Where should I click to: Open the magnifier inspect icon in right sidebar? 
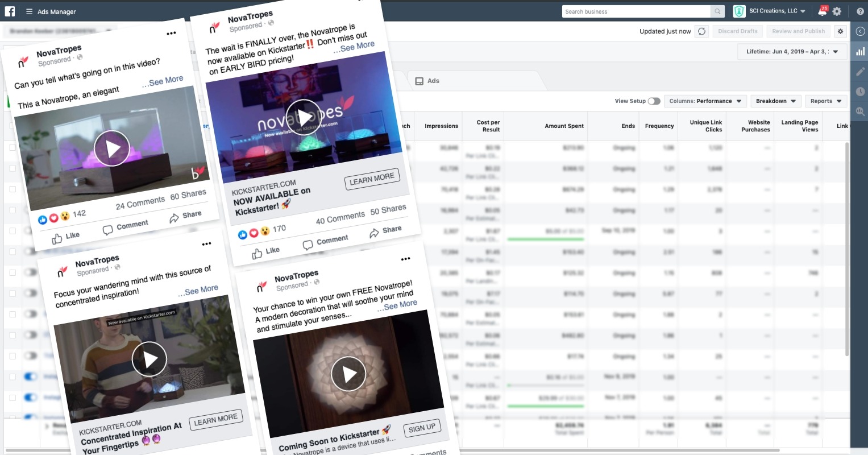pyautogui.click(x=860, y=111)
